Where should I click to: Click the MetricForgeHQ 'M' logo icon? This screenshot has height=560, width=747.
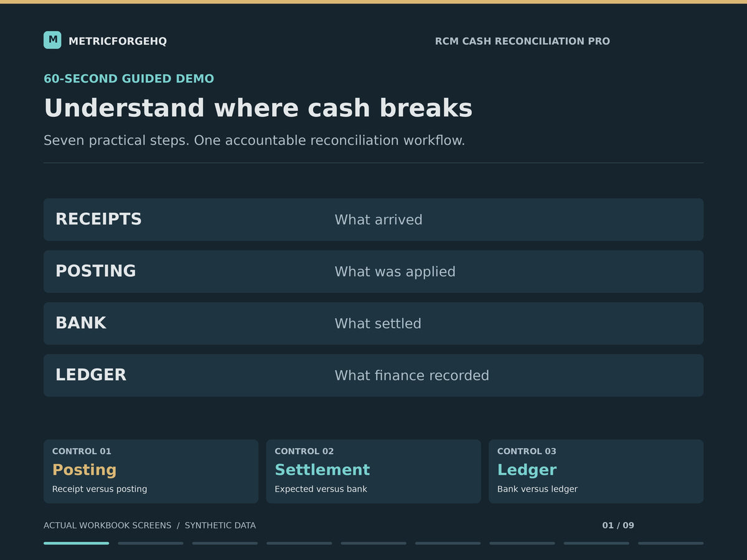(52, 40)
